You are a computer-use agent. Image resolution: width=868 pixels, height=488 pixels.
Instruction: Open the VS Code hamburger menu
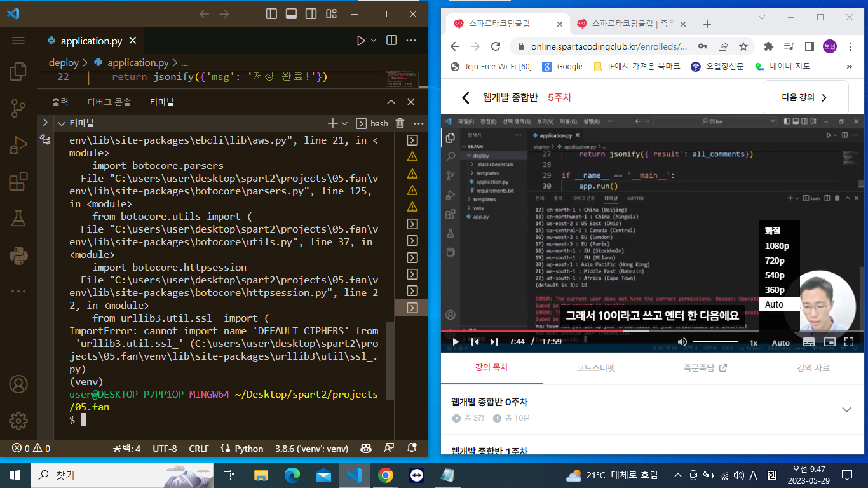click(18, 41)
